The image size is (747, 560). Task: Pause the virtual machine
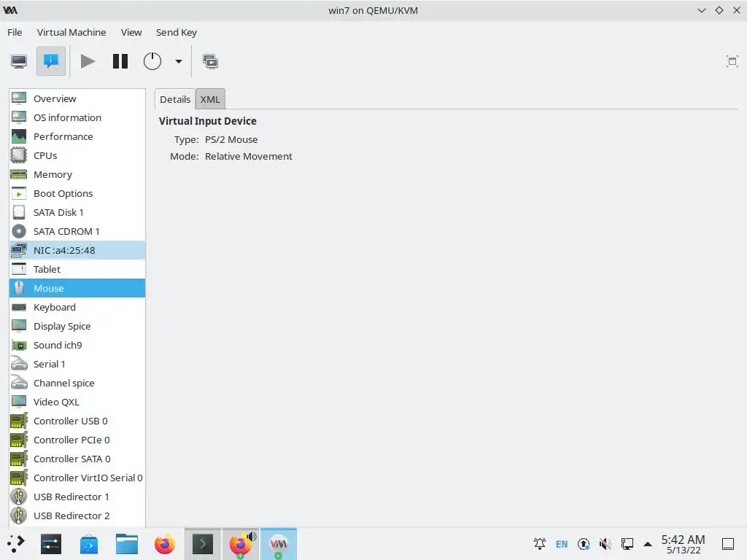coord(120,61)
